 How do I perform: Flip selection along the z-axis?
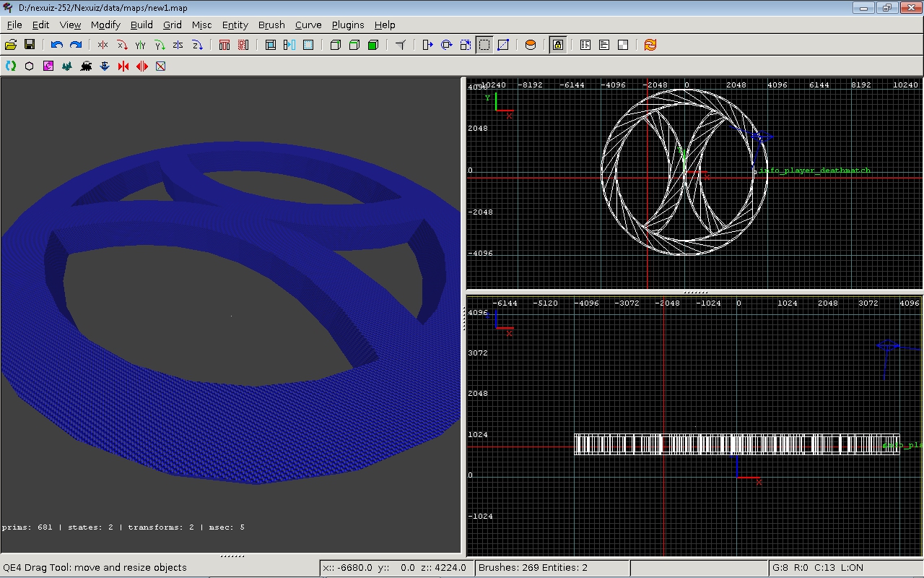178,45
